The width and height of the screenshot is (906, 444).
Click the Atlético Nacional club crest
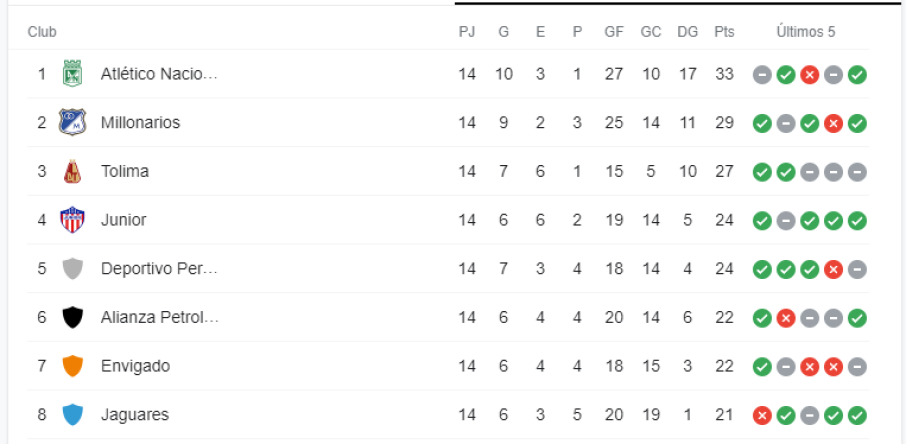pos(73,74)
